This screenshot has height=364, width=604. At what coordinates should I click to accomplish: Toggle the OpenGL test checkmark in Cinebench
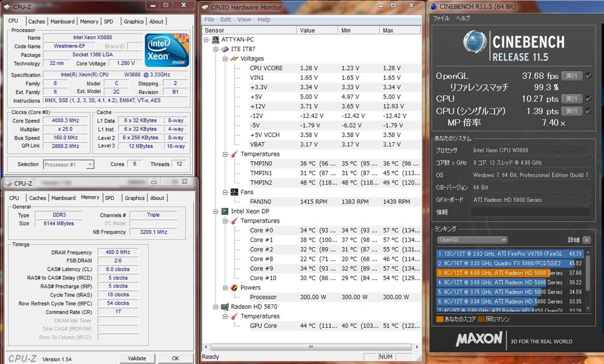click(588, 76)
